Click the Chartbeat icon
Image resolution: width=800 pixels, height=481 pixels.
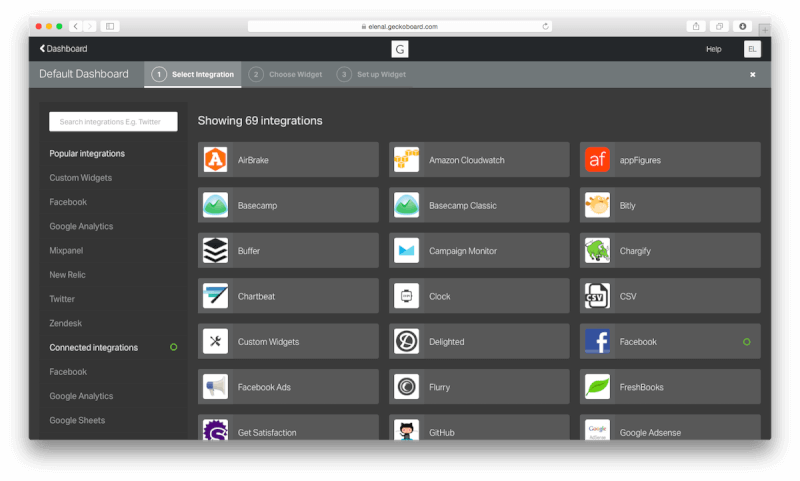(x=215, y=296)
